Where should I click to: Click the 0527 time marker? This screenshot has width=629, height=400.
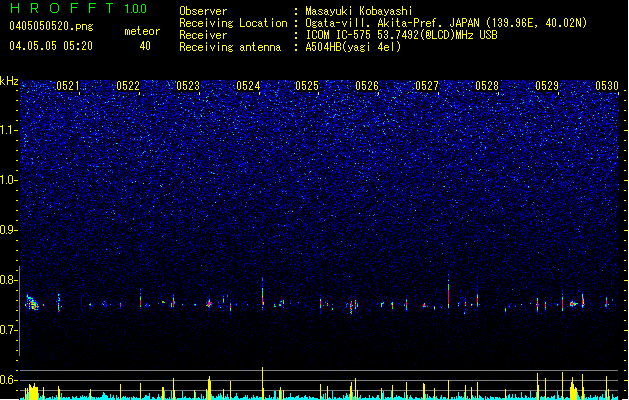tap(427, 86)
